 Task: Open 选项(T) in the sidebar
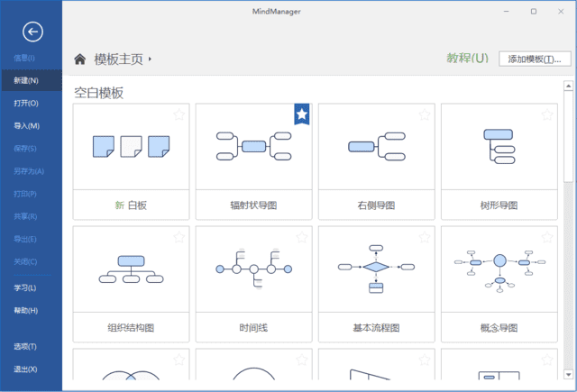click(x=25, y=346)
